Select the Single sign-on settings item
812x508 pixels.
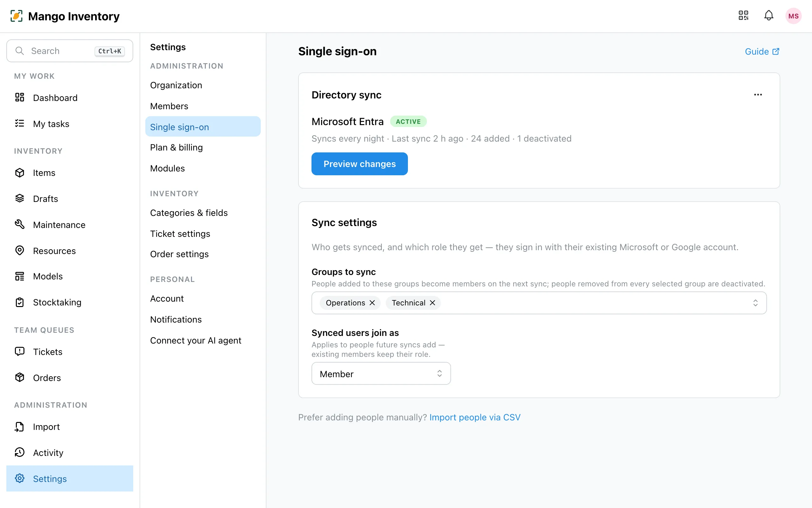[x=203, y=127]
